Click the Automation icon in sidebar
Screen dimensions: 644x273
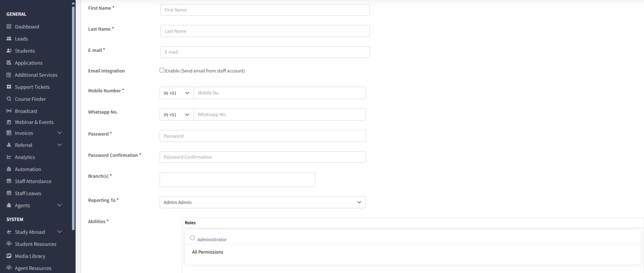pos(9,169)
